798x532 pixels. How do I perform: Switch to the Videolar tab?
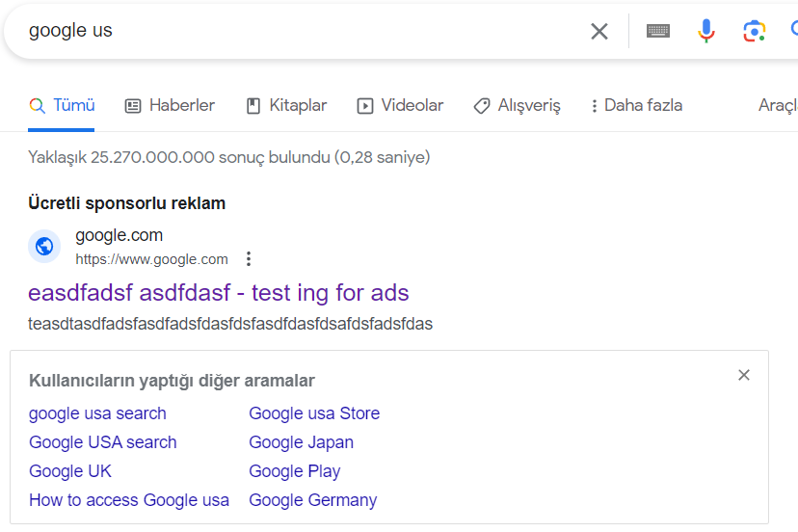400,105
